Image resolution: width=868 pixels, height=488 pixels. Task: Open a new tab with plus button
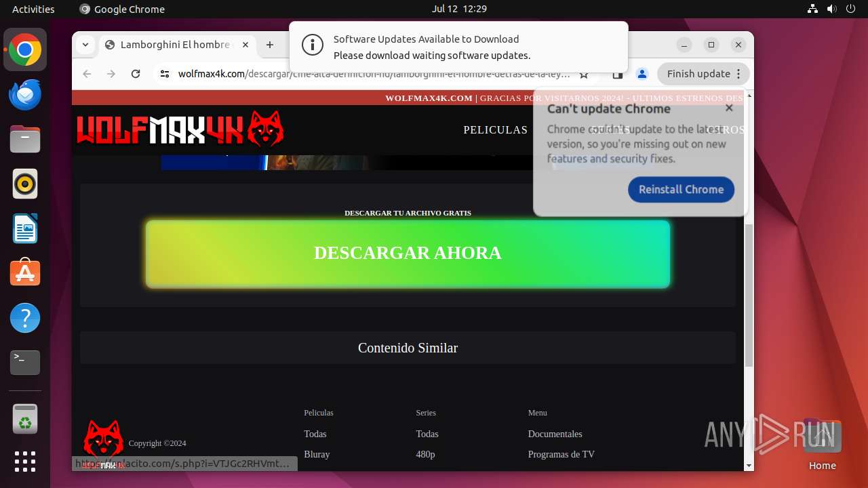pyautogui.click(x=270, y=45)
